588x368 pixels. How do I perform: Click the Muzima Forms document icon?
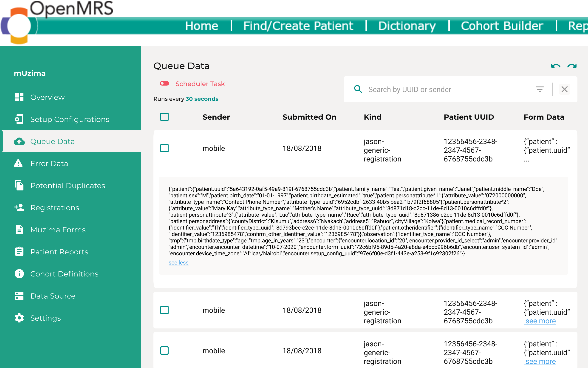click(19, 230)
